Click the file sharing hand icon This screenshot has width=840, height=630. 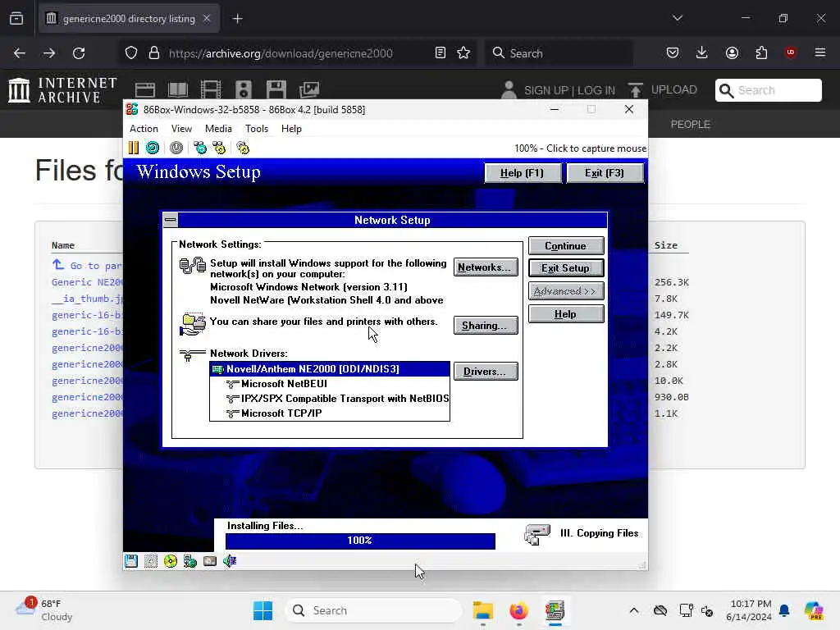tap(192, 324)
